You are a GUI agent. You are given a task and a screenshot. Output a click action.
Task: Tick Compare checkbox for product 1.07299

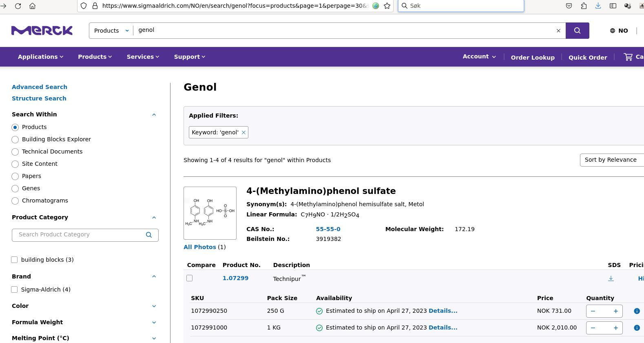coord(189,278)
